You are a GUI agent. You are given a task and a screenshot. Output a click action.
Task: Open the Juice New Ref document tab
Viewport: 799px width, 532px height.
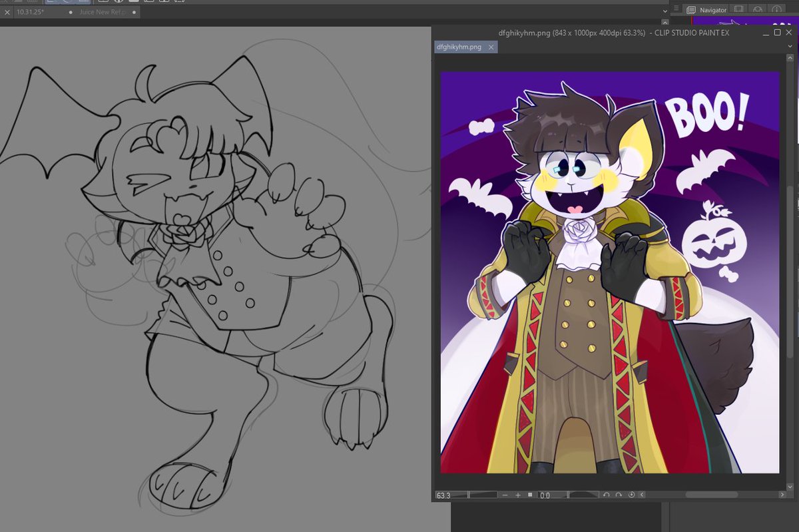coord(101,11)
